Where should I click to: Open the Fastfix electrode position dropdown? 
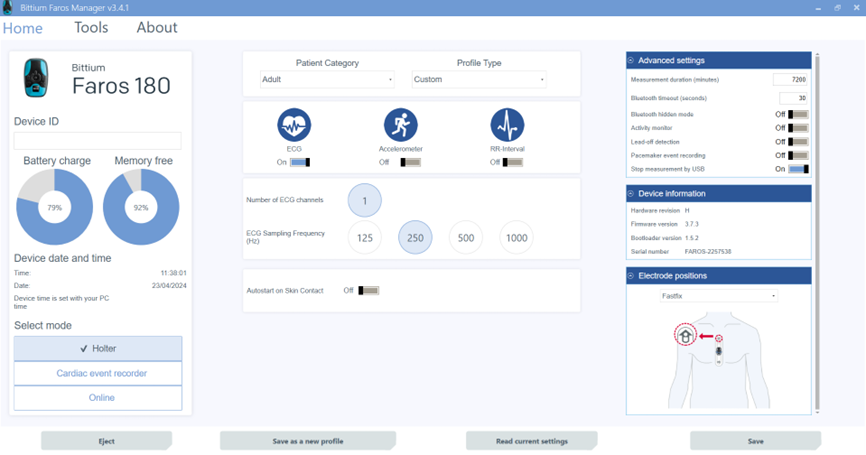(719, 296)
